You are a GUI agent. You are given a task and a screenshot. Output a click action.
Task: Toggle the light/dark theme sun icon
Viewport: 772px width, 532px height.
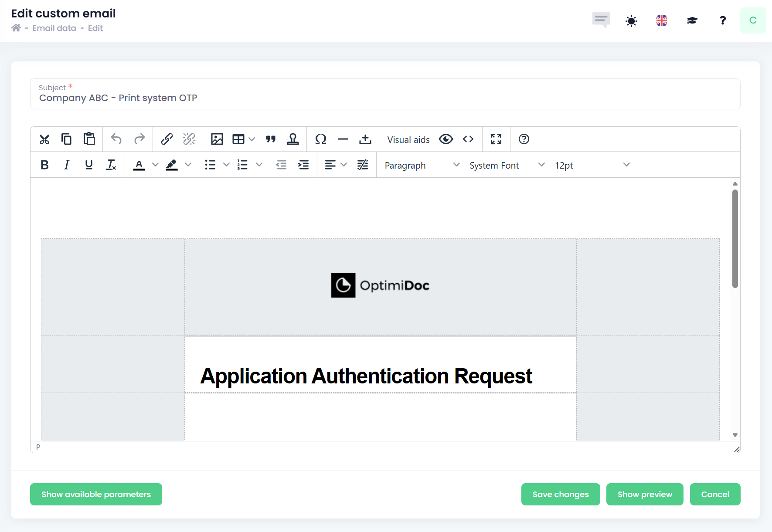tap(631, 20)
